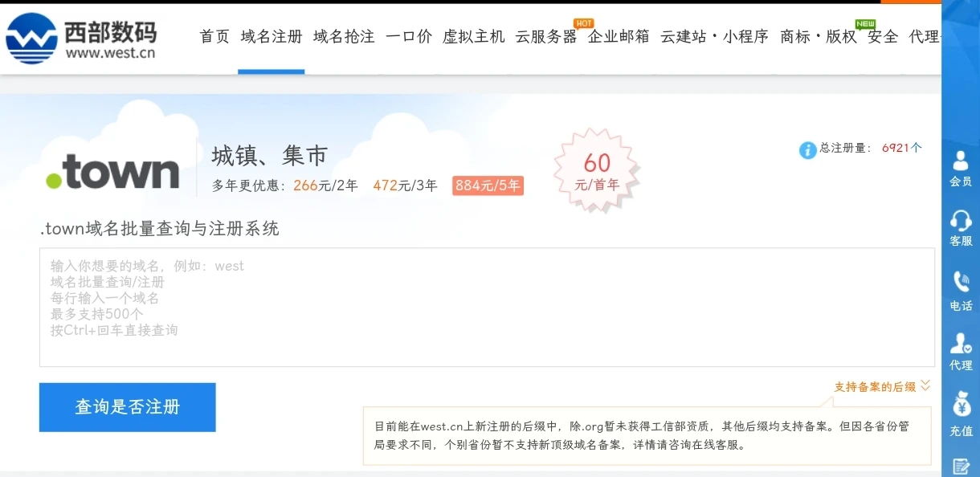This screenshot has height=477, width=980.
Task: Navigate to 企业邮箱 menu item
Action: tap(619, 37)
